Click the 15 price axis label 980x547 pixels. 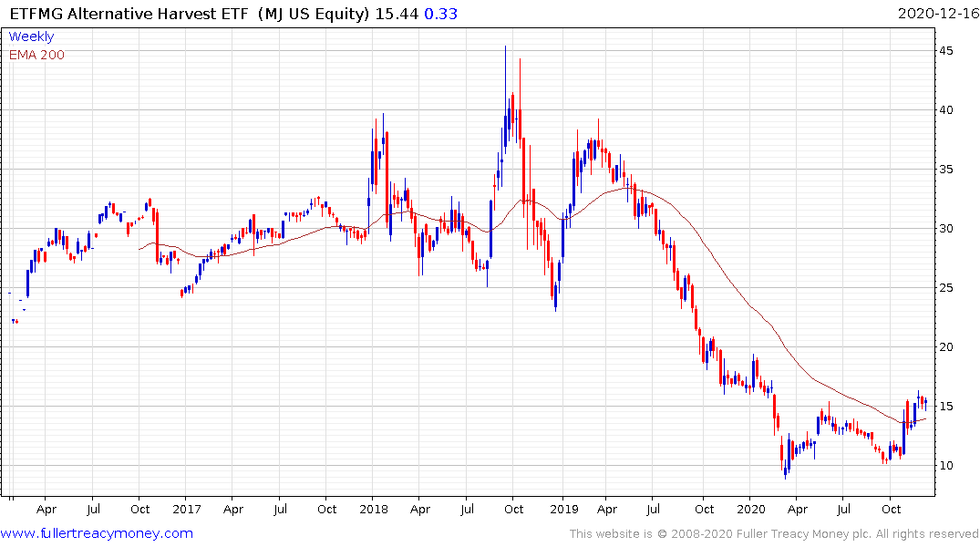[x=945, y=407]
